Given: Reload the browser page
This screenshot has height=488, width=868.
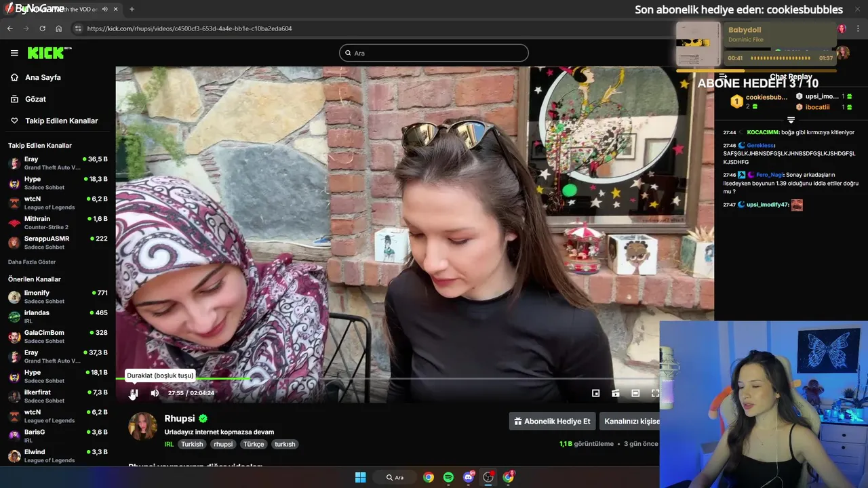Looking at the screenshot, I should (x=42, y=28).
